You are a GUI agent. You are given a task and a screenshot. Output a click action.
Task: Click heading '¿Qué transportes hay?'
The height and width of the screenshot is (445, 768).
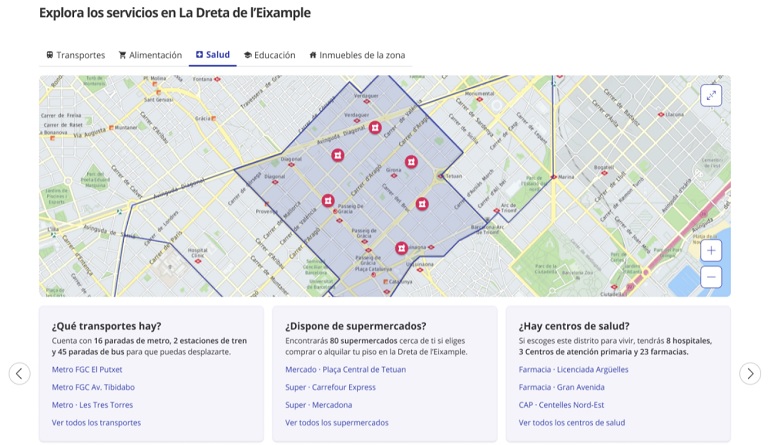107,326
